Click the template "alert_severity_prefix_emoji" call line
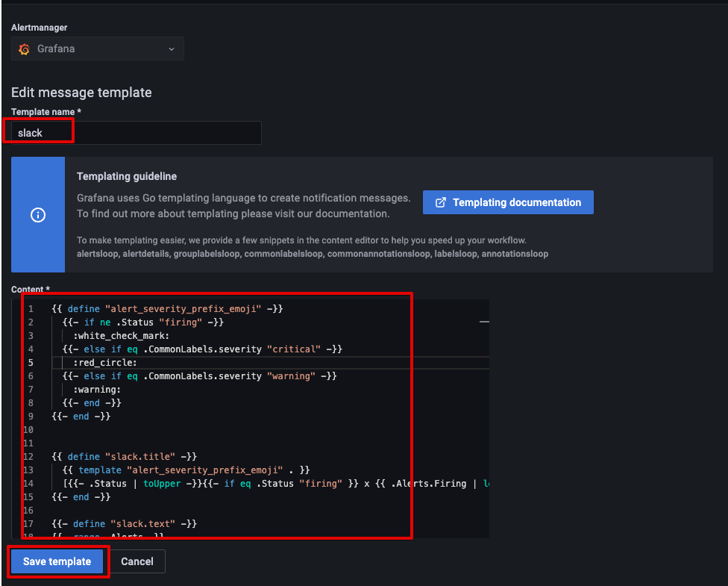 click(186, 470)
